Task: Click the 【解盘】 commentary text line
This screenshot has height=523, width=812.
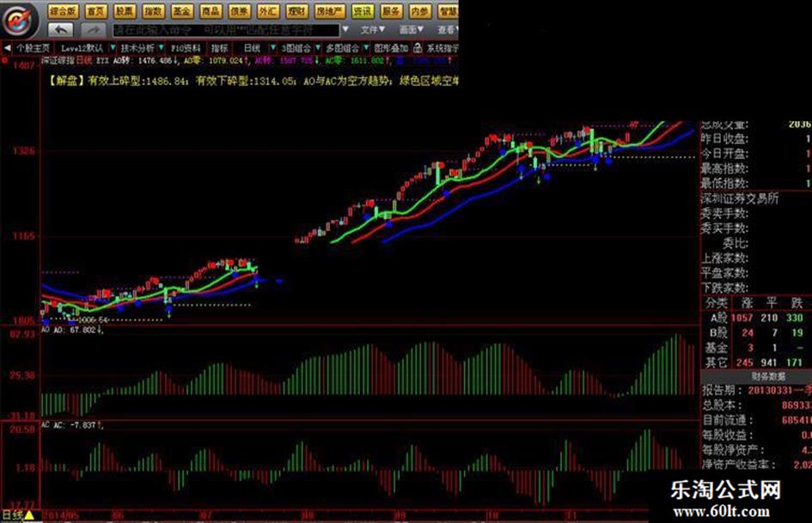Action: pos(253,81)
